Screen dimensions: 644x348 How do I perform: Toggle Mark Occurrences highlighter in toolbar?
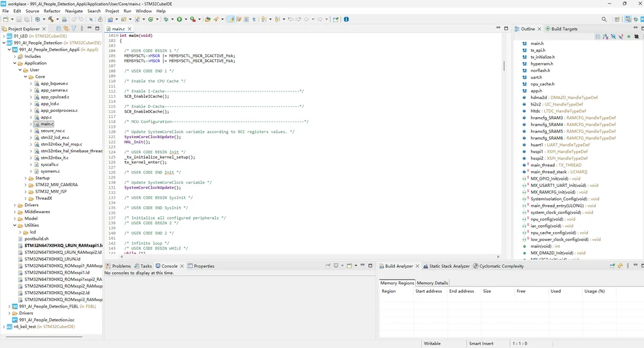[231, 19]
